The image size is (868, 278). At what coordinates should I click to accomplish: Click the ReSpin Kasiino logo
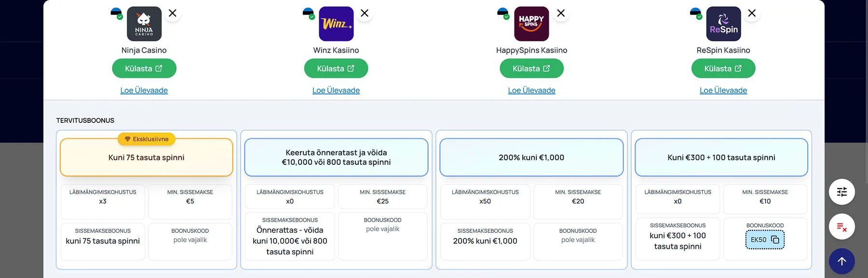pyautogui.click(x=723, y=24)
